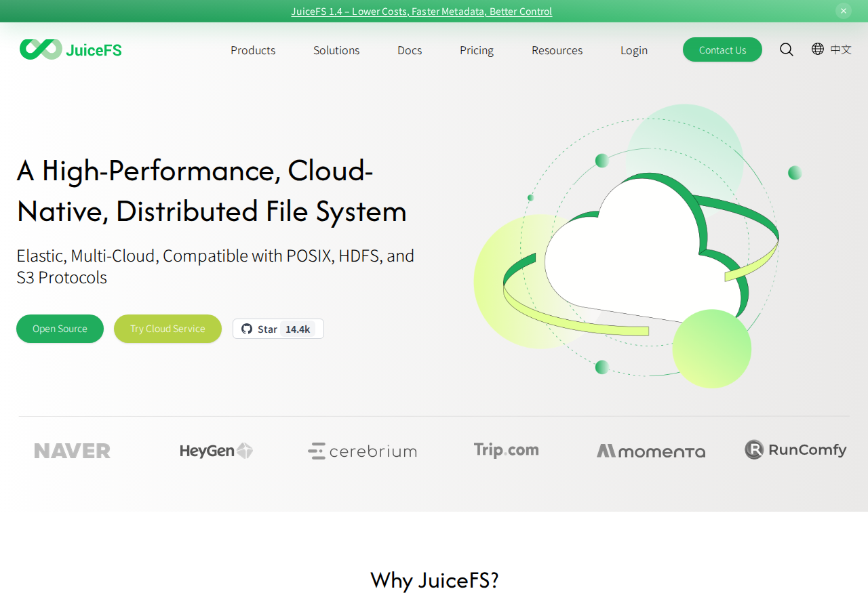Open the site search magnifier icon

(787, 49)
